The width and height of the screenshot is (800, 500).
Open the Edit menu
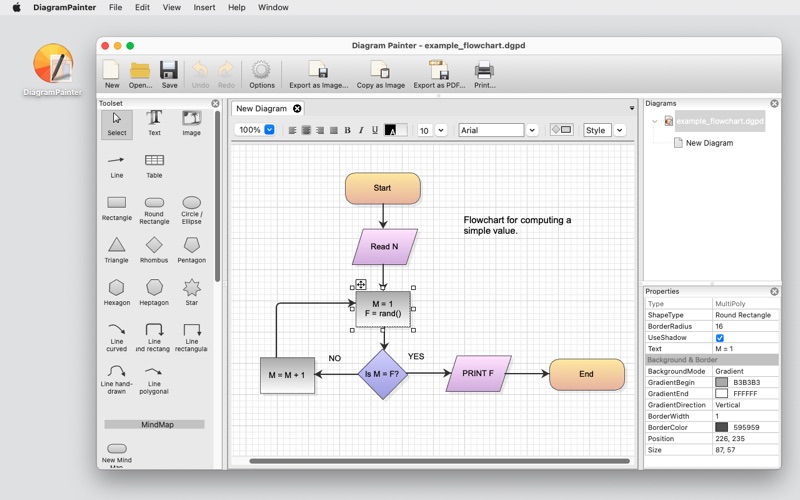coord(142,7)
